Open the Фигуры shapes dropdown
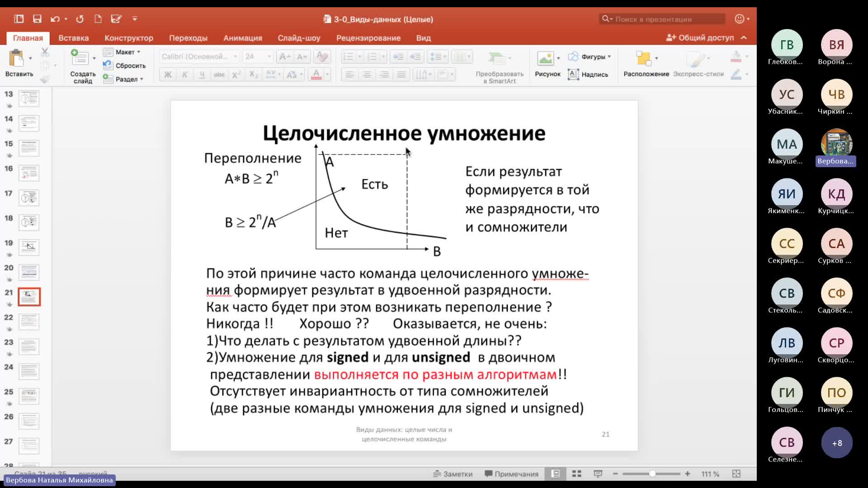The image size is (868, 488). pos(590,56)
